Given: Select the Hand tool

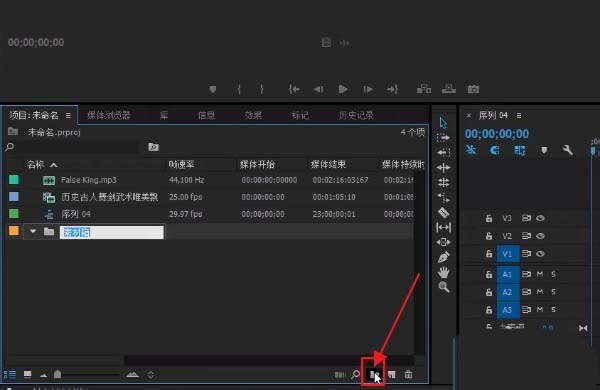Looking at the screenshot, I should [443, 273].
